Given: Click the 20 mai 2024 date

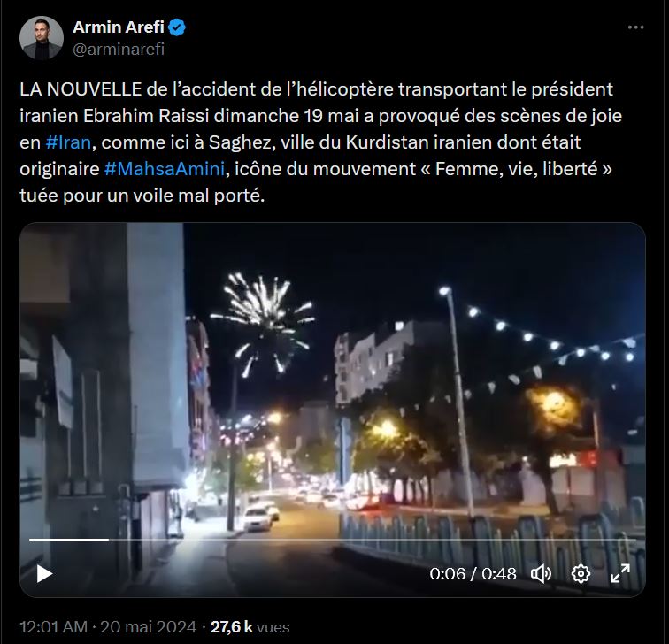Looking at the screenshot, I should [x=148, y=627].
